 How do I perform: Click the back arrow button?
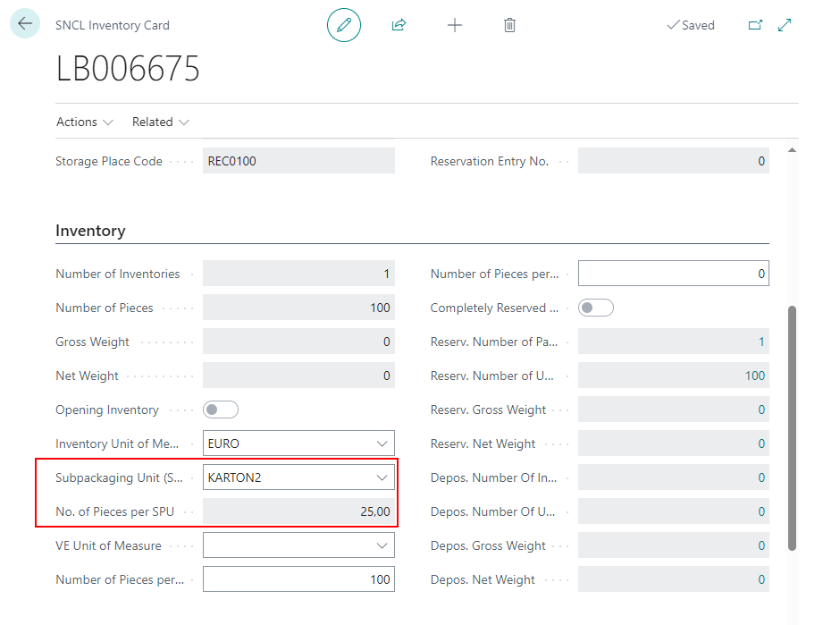(25, 24)
